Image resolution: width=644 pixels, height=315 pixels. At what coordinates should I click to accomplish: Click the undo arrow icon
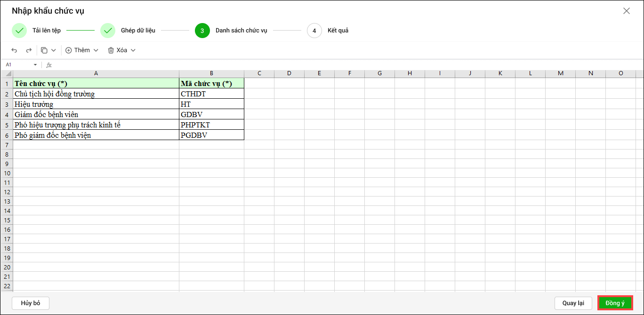(x=14, y=50)
